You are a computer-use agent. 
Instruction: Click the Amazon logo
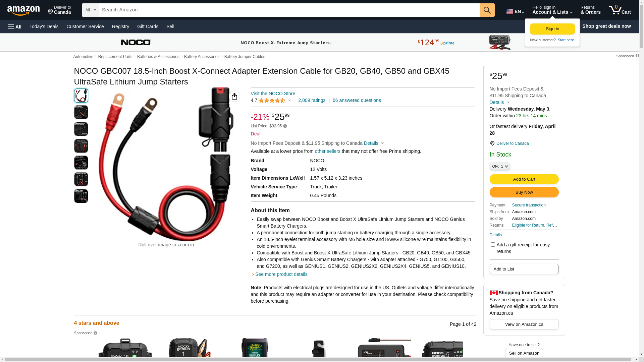pyautogui.click(x=23, y=10)
